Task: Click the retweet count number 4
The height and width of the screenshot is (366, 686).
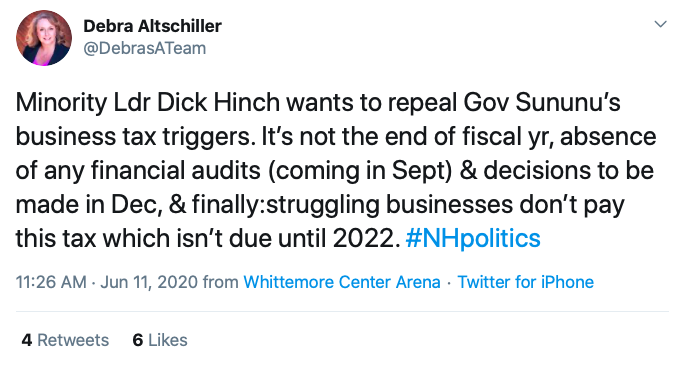Action: point(27,340)
